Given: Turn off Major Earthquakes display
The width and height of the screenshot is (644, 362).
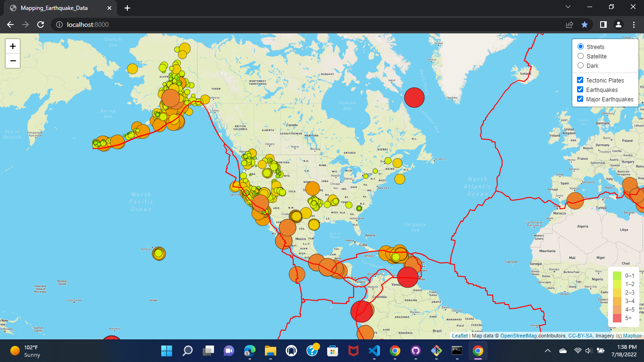Looking at the screenshot, I should tap(580, 99).
